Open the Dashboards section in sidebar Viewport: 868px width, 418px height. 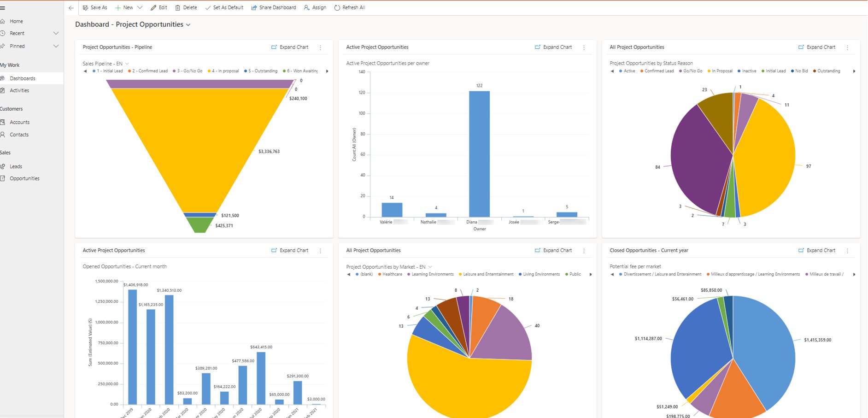pos(23,78)
